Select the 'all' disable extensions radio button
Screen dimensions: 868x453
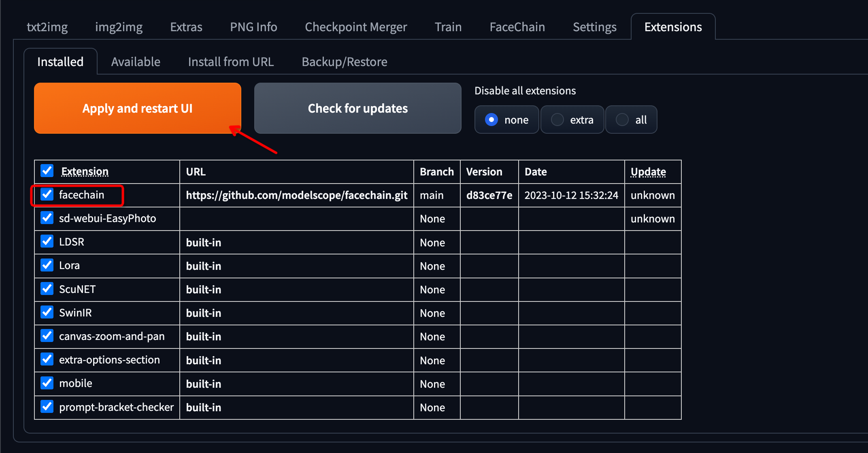point(621,120)
